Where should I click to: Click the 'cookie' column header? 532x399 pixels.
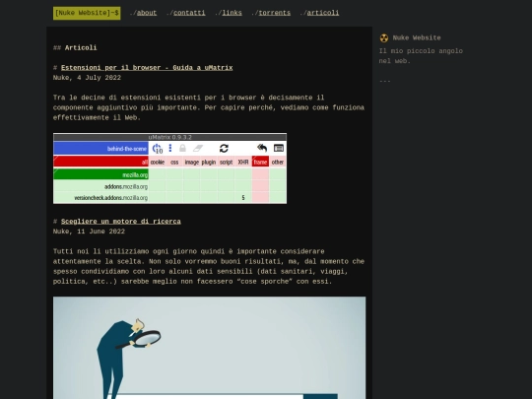(x=158, y=162)
